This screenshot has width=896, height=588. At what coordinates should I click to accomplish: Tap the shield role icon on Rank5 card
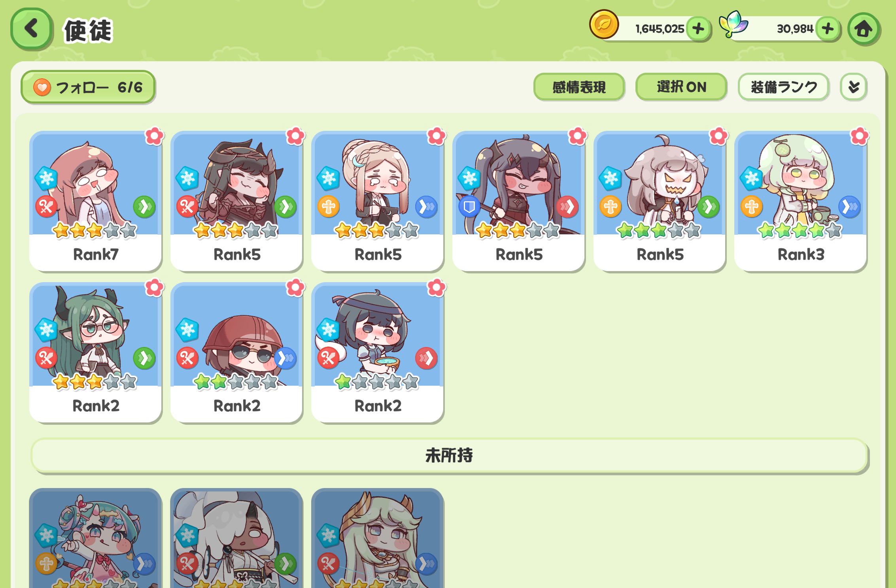[x=469, y=206]
